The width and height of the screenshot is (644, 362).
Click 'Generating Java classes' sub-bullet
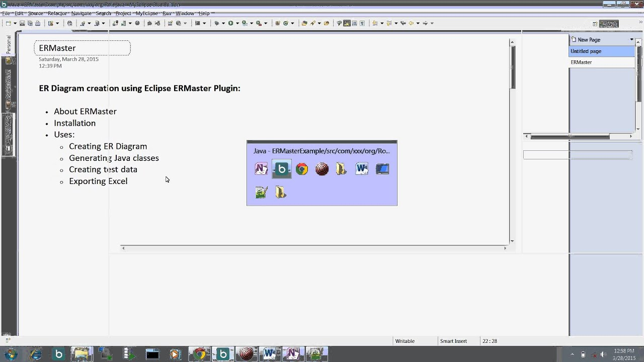coord(114,158)
